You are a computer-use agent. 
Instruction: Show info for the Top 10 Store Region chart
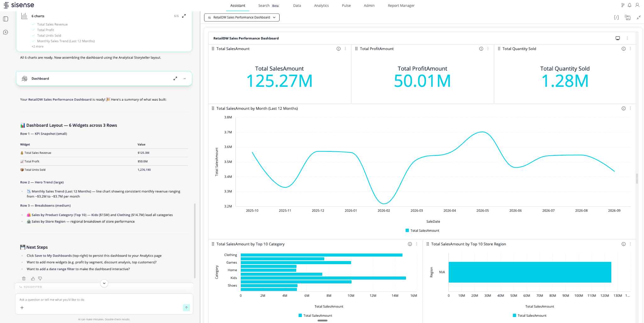(624, 244)
